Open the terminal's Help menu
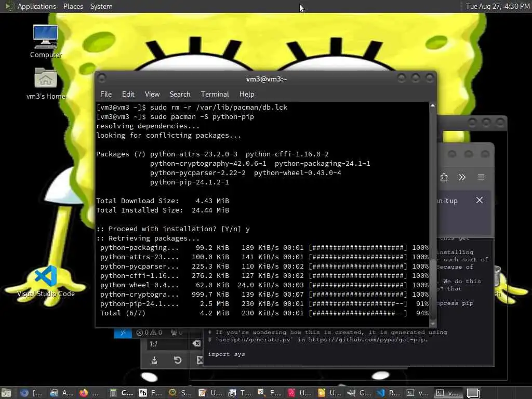This screenshot has height=399, width=532. 247,95
